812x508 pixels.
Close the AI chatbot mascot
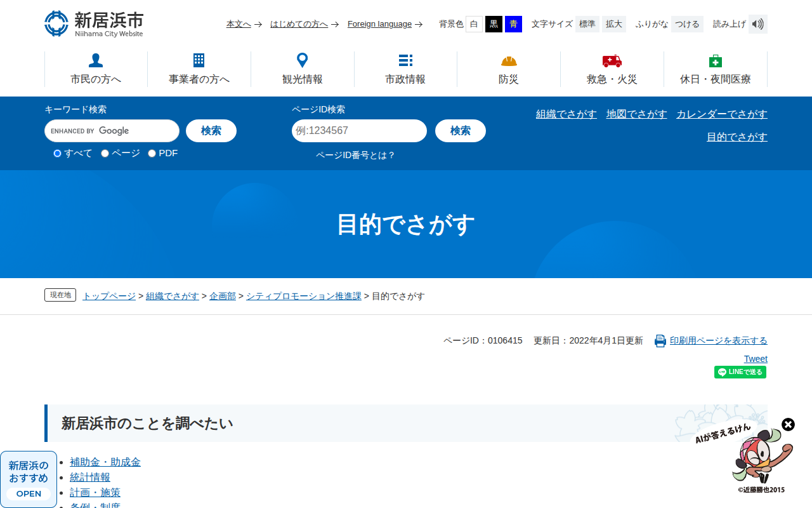click(788, 424)
